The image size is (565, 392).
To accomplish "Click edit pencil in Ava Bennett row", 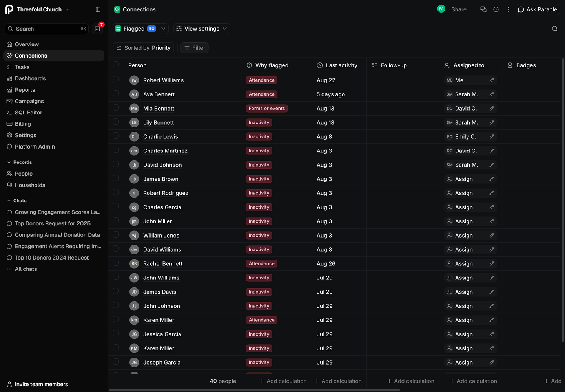I will click(492, 94).
